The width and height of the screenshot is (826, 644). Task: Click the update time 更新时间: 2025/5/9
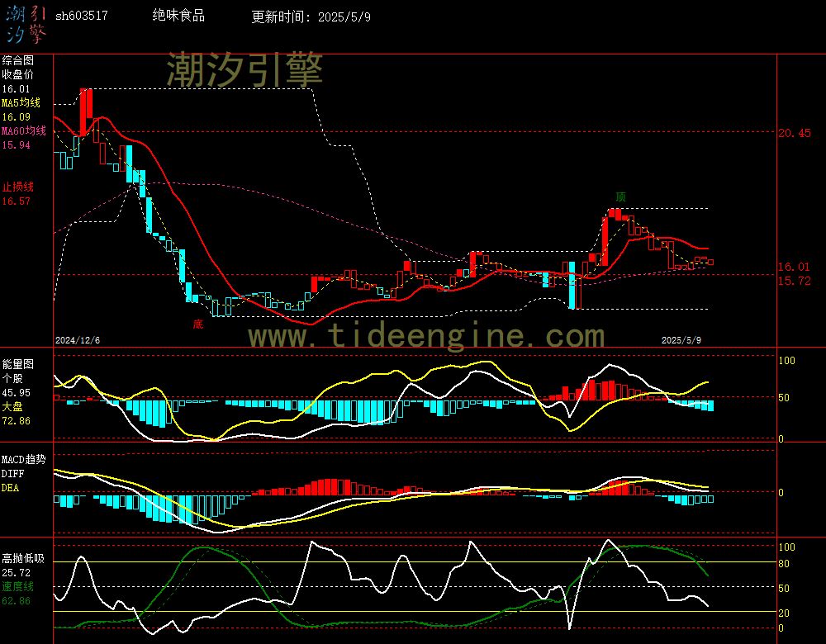311,17
